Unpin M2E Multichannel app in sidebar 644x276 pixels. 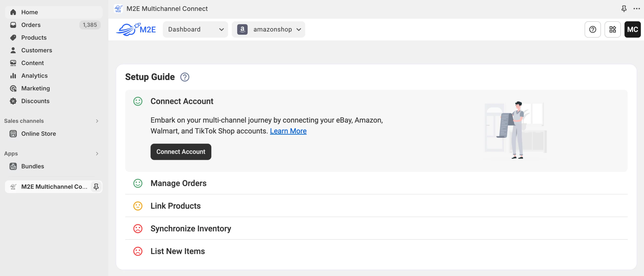96,187
